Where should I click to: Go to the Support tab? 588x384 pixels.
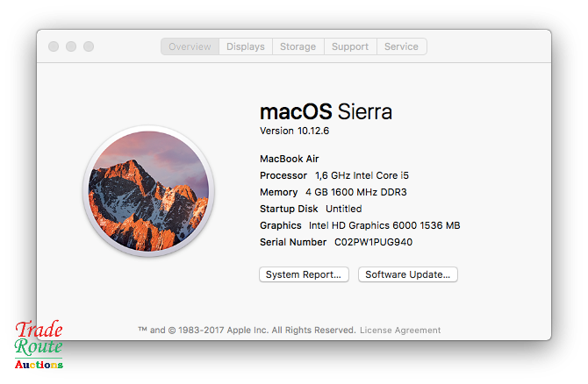coord(349,46)
